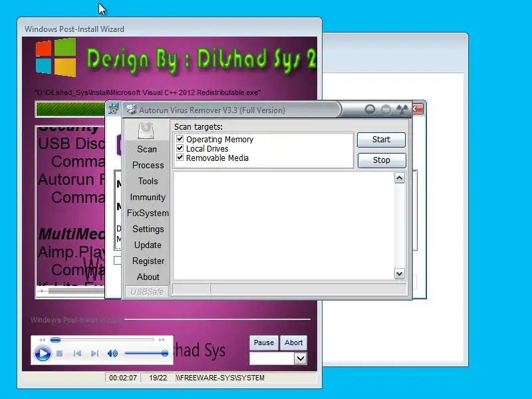
Task: Skip to previous track in media player
Action: (x=77, y=354)
